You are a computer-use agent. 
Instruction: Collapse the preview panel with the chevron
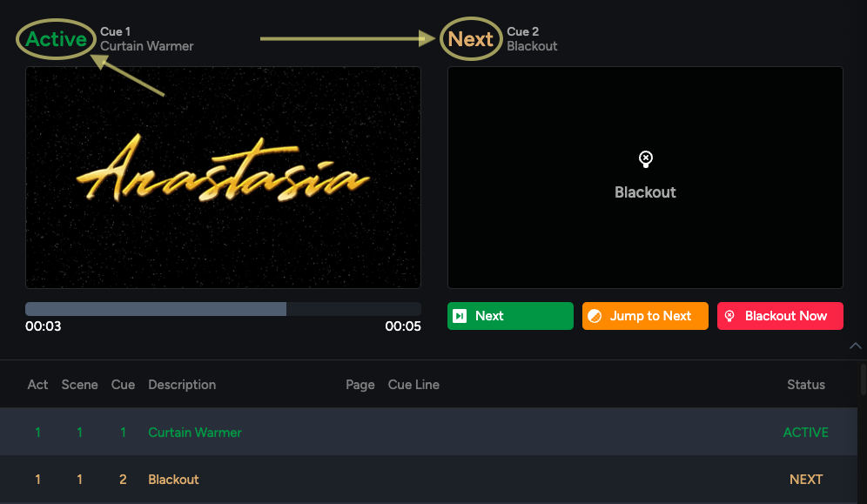pyautogui.click(x=855, y=346)
